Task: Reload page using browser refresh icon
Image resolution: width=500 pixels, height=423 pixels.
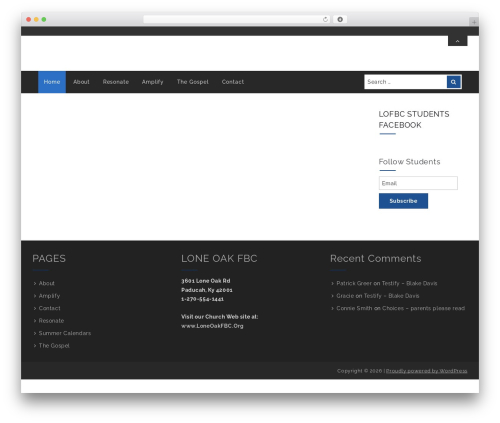Action: point(325,19)
